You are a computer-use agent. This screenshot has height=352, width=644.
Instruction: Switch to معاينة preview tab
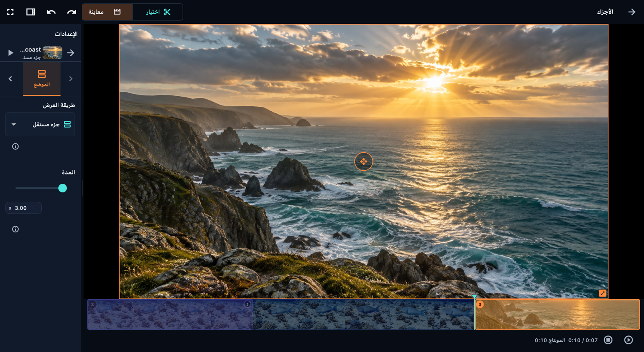[x=107, y=12]
